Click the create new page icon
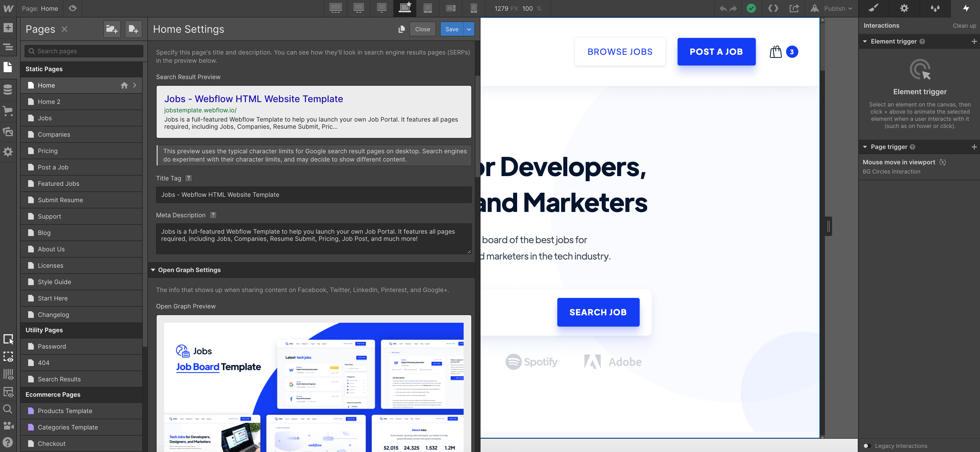Screen dimensions: 980x452 pyautogui.click(x=133, y=29)
